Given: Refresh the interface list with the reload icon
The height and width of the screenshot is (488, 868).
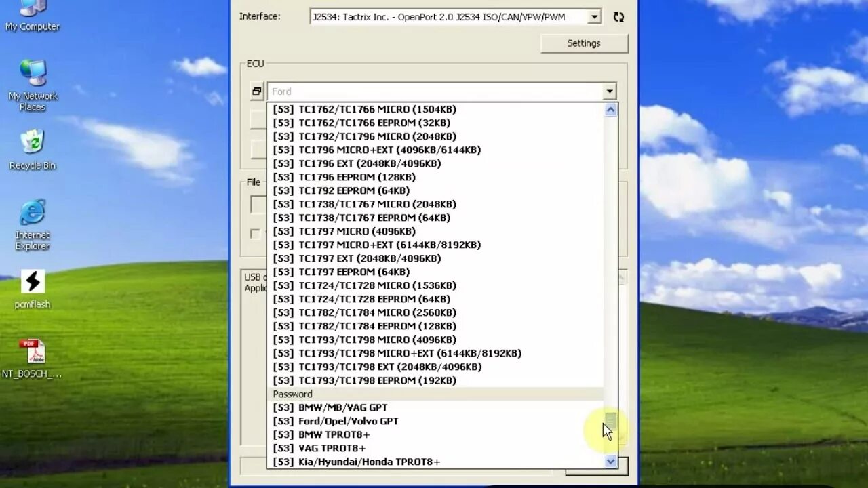Looking at the screenshot, I should (618, 17).
